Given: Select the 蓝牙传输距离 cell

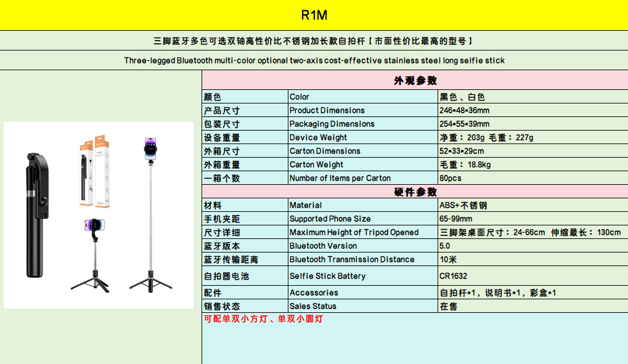Looking at the screenshot, I should 245,259.
